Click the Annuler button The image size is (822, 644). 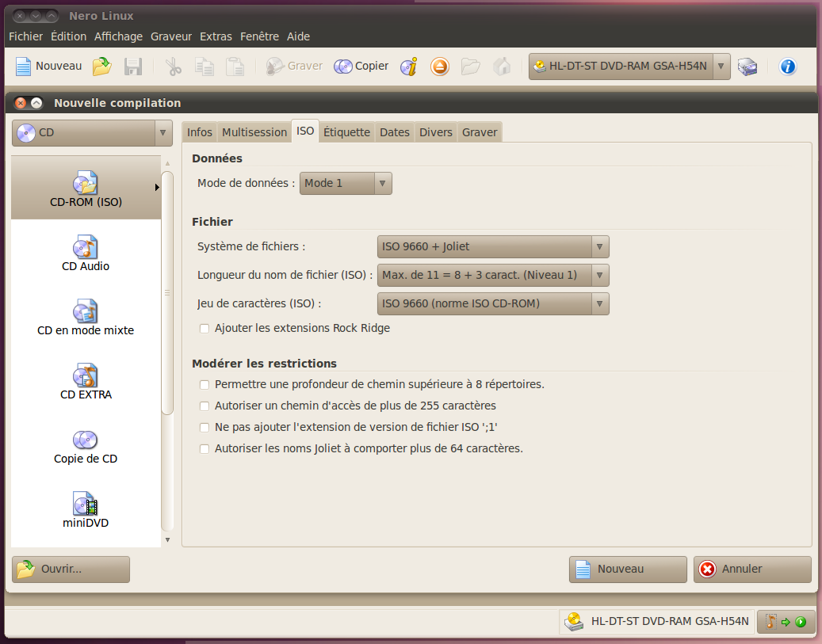(x=752, y=570)
